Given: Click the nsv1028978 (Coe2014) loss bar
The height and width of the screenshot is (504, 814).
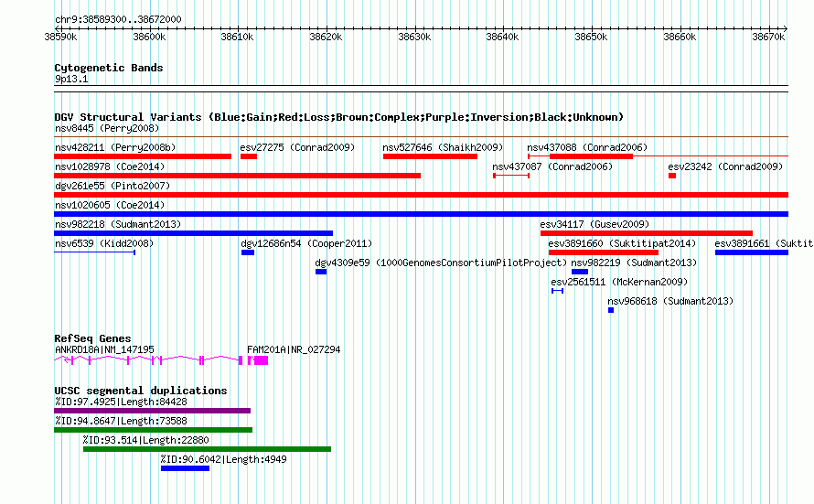Looking at the screenshot, I should pyautogui.click(x=237, y=176).
